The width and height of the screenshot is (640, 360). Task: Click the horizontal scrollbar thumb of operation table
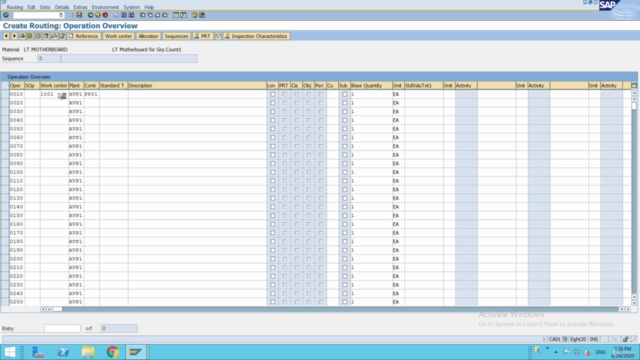(58, 309)
